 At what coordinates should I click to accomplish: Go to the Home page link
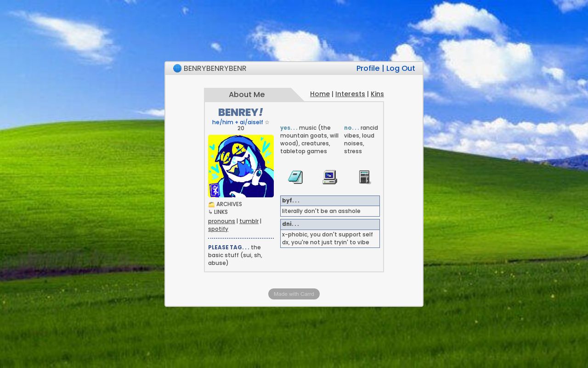coord(320,94)
